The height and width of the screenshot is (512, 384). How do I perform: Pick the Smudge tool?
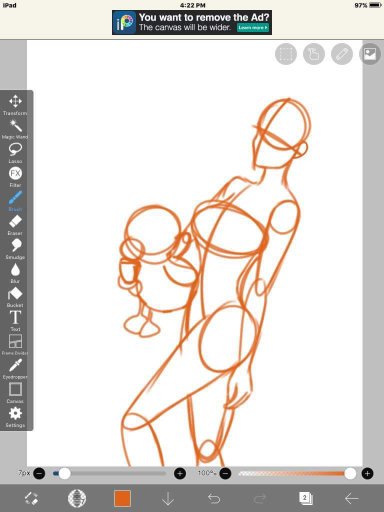tap(15, 249)
